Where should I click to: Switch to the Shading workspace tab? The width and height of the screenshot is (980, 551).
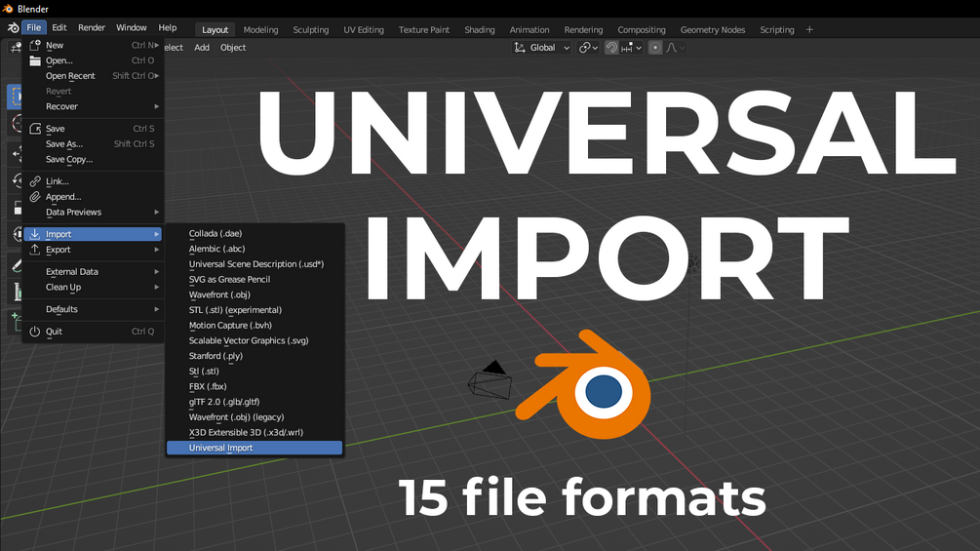480,30
